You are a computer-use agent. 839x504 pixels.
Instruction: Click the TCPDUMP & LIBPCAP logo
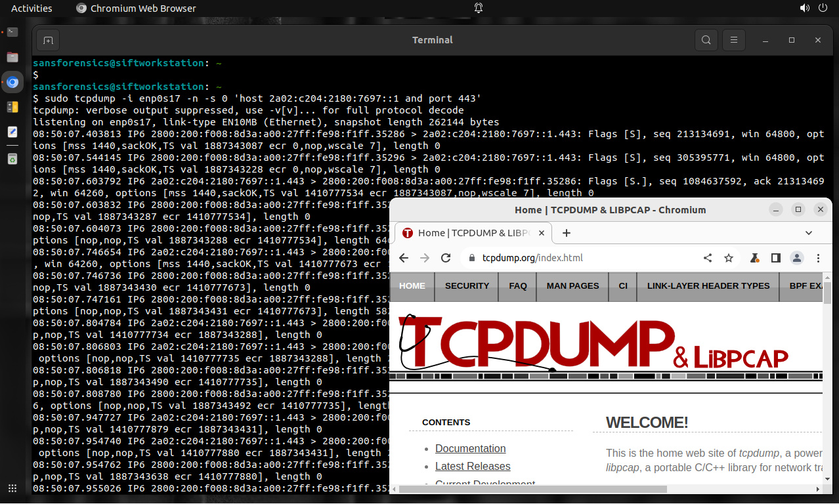pyautogui.click(x=594, y=343)
